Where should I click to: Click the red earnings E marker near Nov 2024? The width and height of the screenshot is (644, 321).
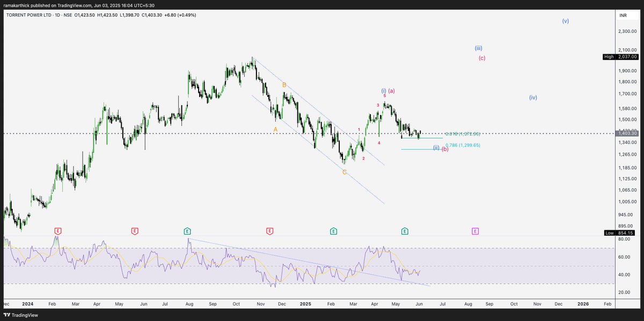click(x=269, y=231)
